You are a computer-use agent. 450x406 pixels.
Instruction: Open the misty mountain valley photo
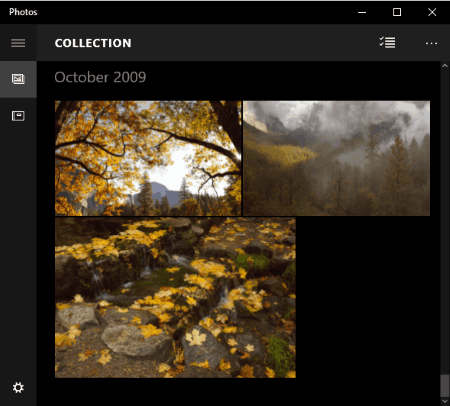click(337, 158)
